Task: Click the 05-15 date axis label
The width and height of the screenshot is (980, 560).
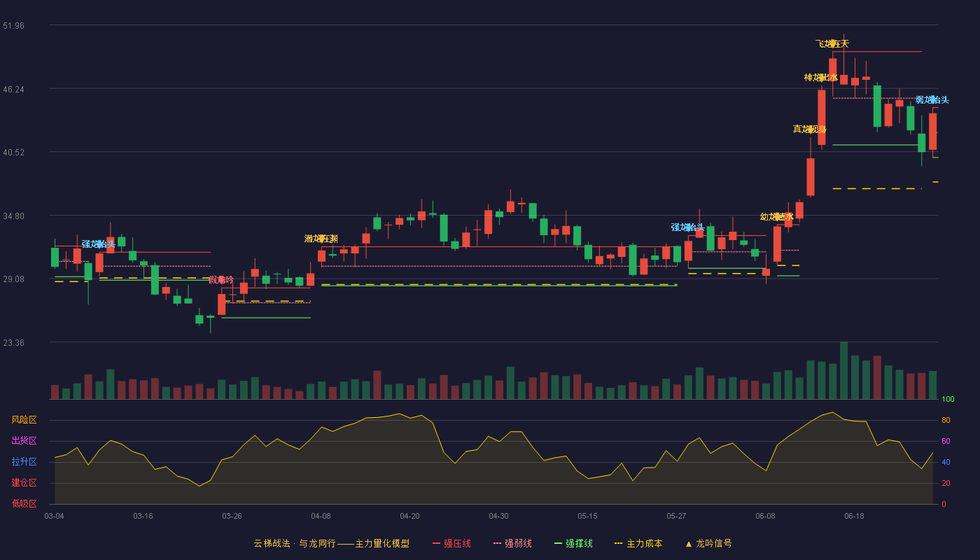Action: pos(587,516)
